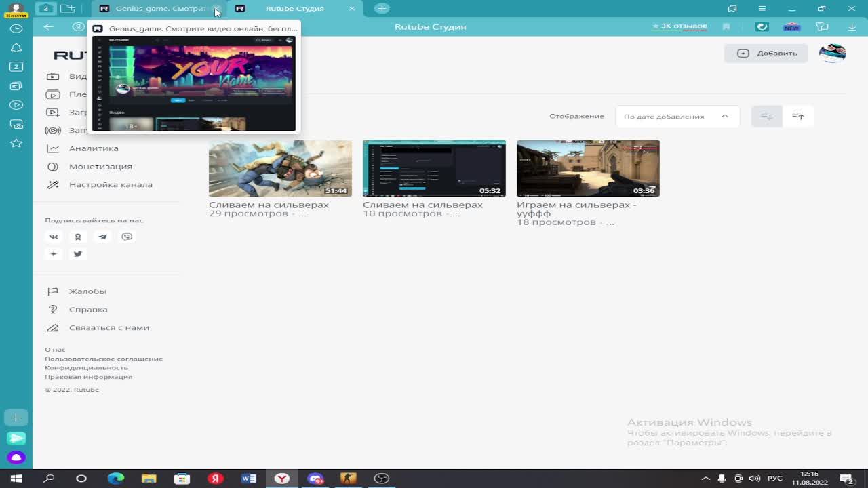Open the Counter-Strike icon in the taskbar
This screenshot has width=868, height=488.
(x=349, y=479)
